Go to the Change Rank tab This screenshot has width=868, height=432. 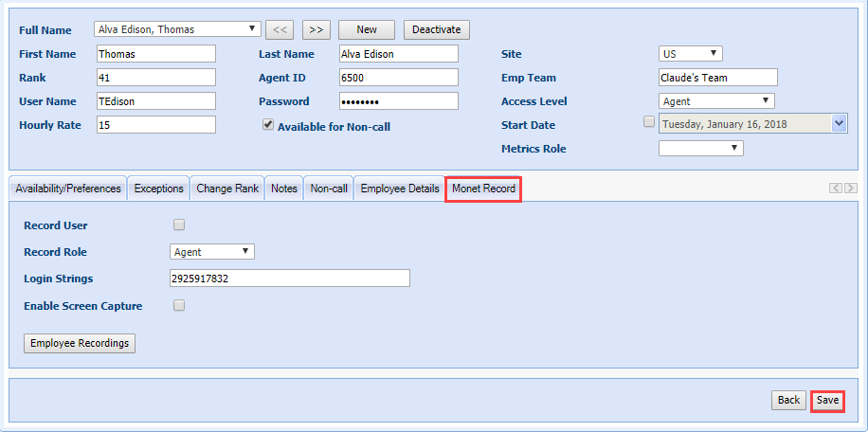(x=227, y=189)
